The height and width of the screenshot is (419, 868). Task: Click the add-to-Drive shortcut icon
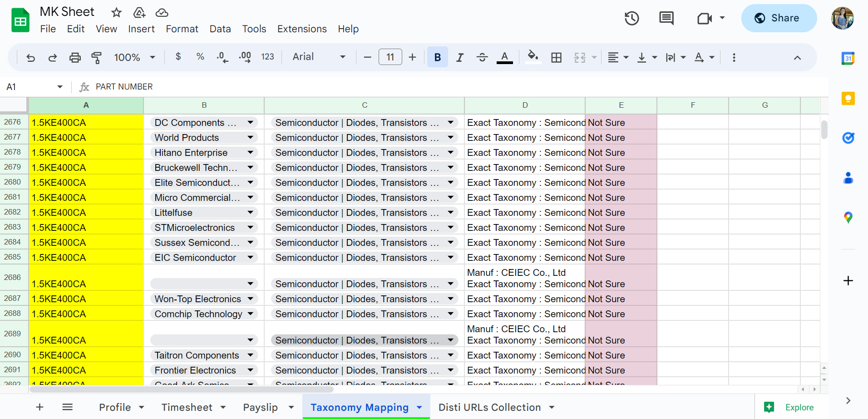[x=139, y=12]
